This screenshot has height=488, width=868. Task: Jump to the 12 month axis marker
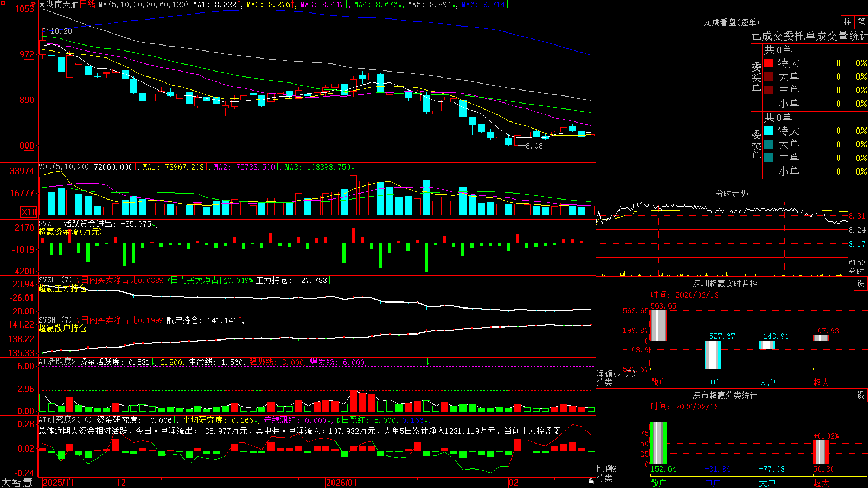pyautogui.click(x=121, y=483)
